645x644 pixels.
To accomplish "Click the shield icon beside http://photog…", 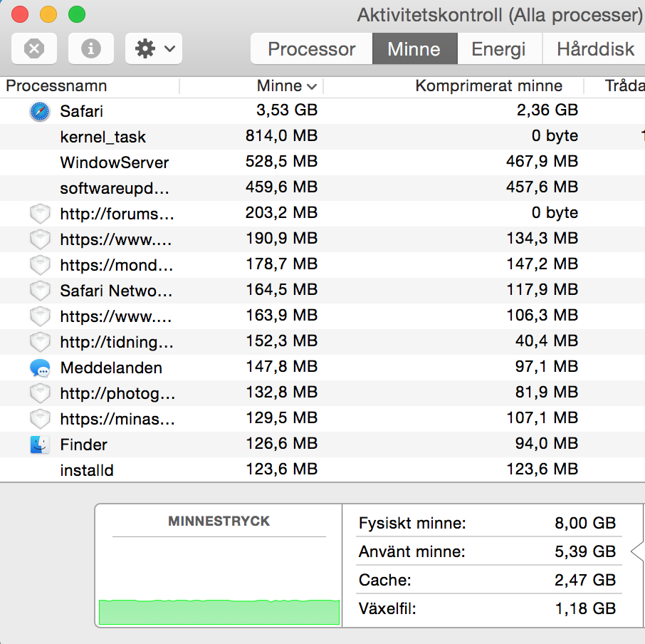I will 40,393.
